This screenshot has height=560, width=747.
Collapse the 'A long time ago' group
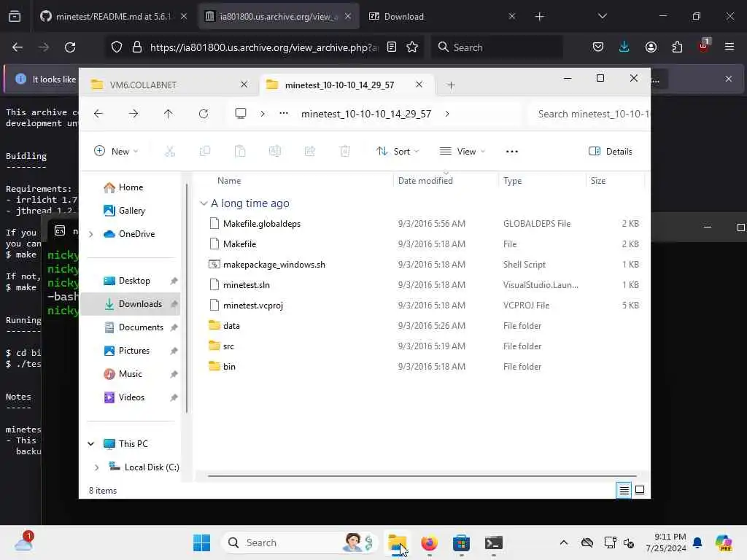pyautogui.click(x=204, y=203)
